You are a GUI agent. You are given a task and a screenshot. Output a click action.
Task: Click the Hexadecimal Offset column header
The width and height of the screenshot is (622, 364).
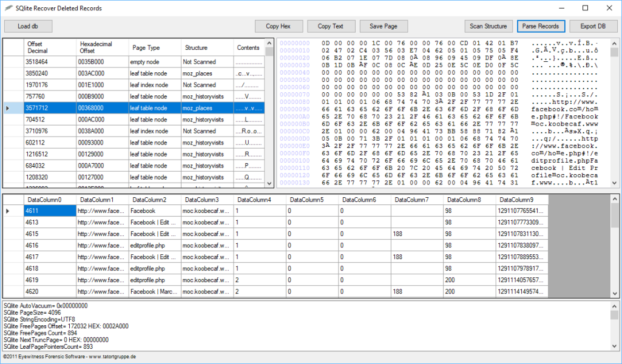tap(102, 47)
